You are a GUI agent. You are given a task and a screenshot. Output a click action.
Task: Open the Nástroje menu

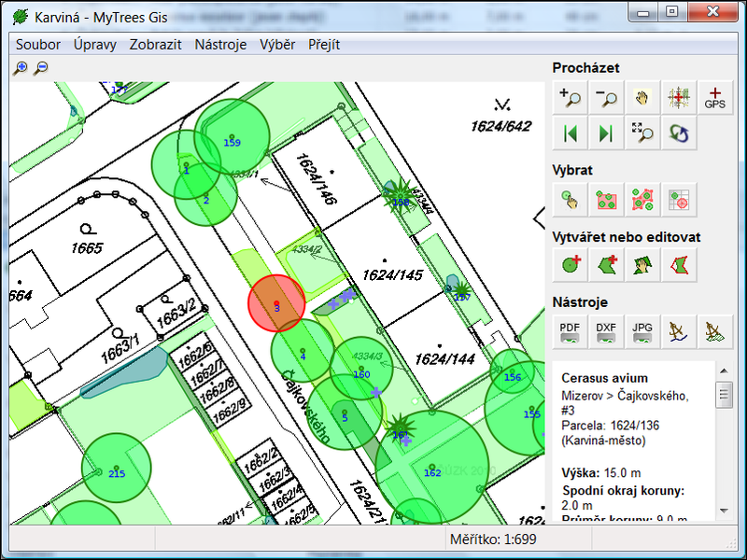(220, 45)
